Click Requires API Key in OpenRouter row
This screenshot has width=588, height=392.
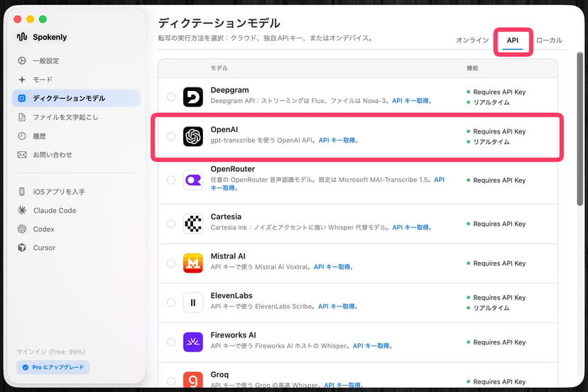tap(499, 180)
